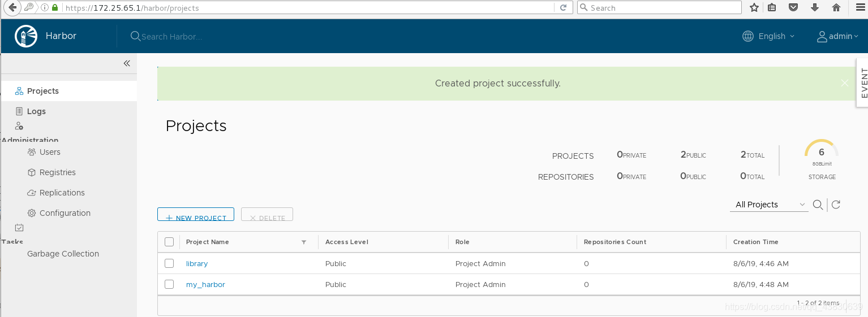Open the Pocket shield icon
The height and width of the screenshot is (317, 868).
pyautogui.click(x=794, y=7)
